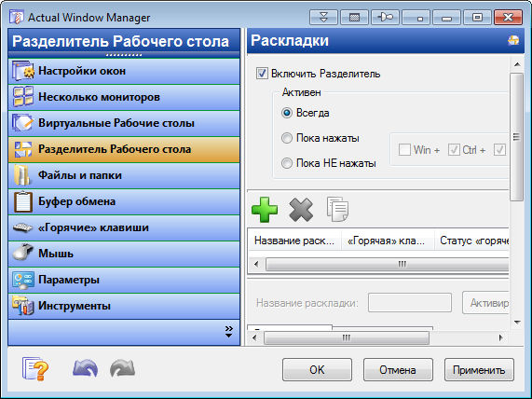Select Разделитель Рабочего стола sidebar item
Viewport: 532px width, 399px height.
coord(124,149)
